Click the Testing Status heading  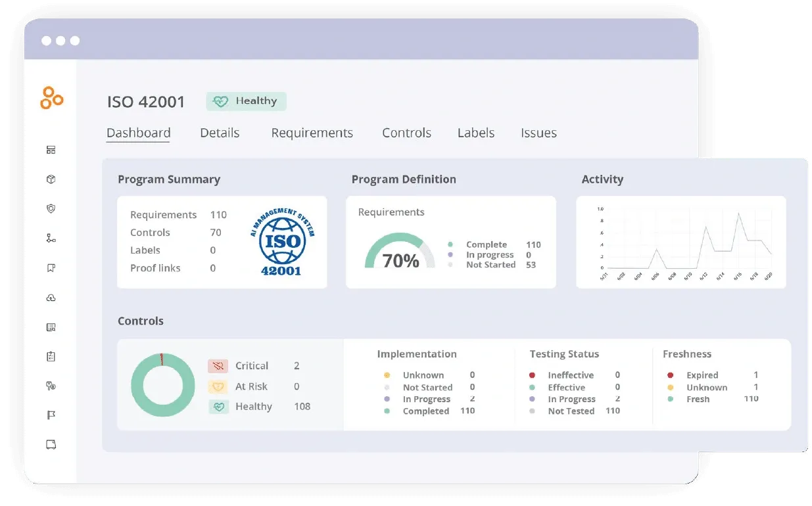pyautogui.click(x=564, y=354)
